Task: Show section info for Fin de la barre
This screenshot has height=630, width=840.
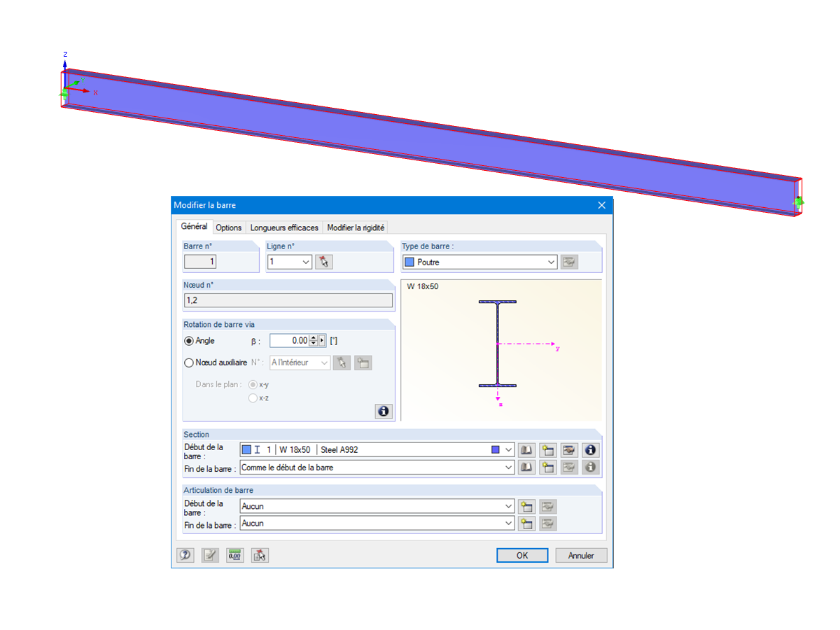Action: point(591,467)
